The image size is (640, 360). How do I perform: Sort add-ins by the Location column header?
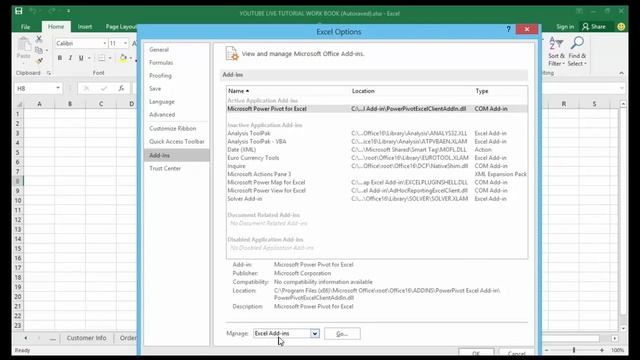(x=411, y=91)
